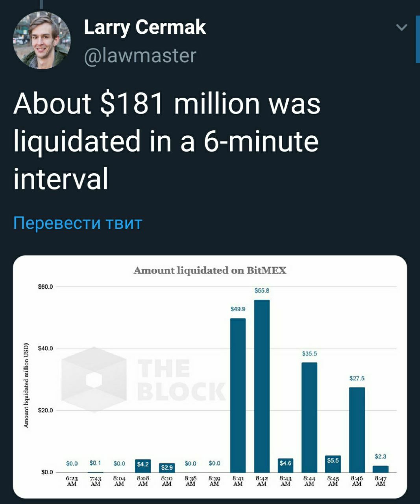This screenshot has height=504, width=420.
Task: Open Larry Cermak's profile picture
Action: click(42, 40)
